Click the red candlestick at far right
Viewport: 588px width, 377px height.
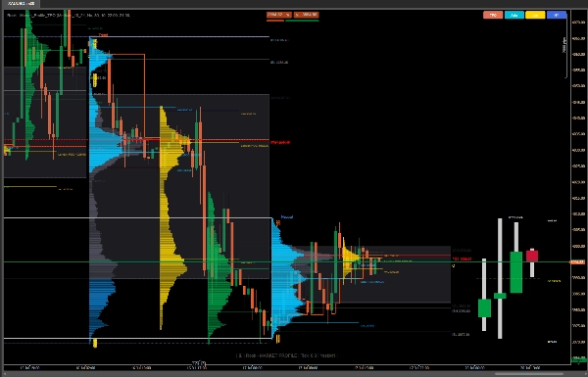click(x=532, y=256)
